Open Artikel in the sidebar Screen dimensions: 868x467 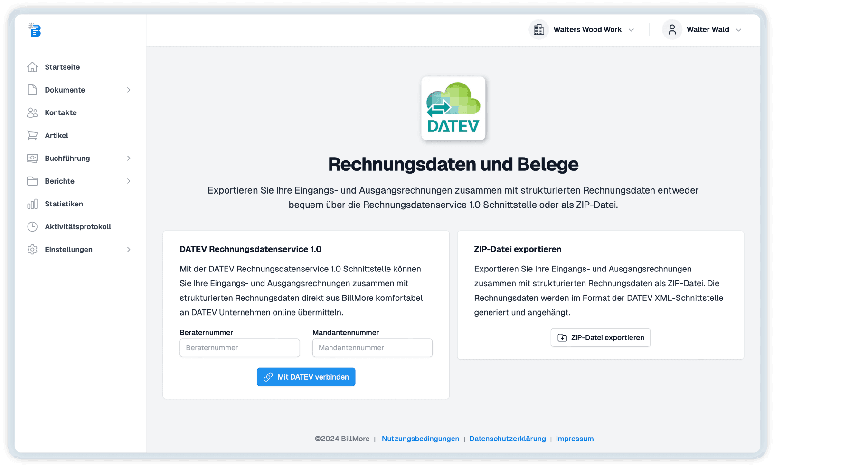pyautogui.click(x=57, y=135)
